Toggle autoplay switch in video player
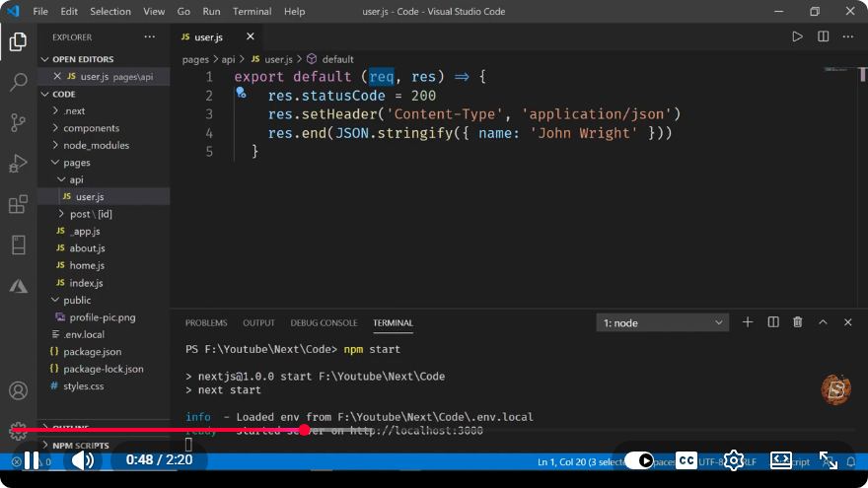 [639, 460]
